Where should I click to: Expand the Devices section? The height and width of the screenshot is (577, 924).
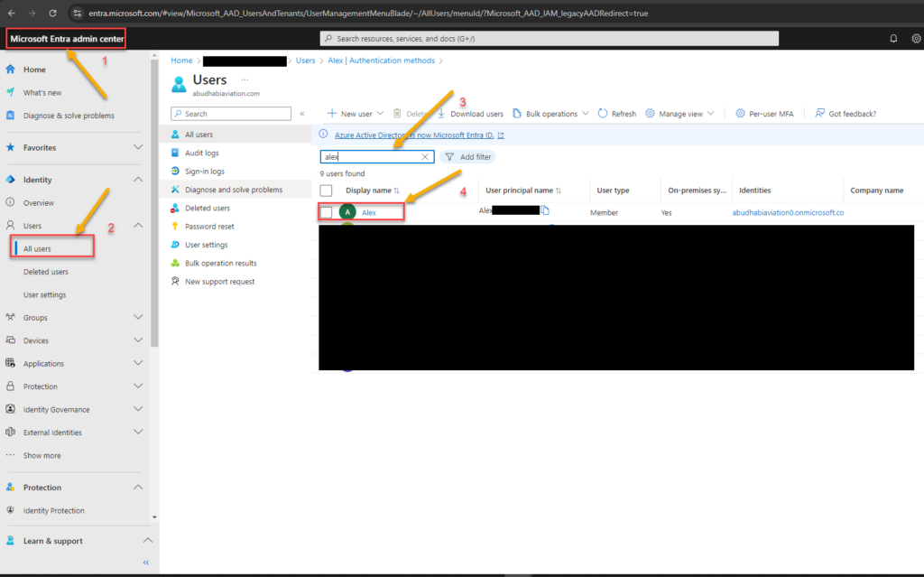pos(138,340)
